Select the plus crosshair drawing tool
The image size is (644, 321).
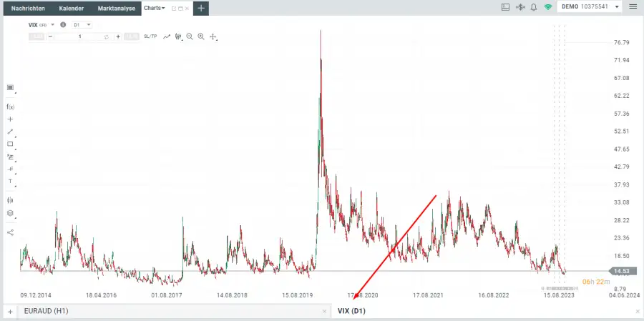click(x=10, y=119)
